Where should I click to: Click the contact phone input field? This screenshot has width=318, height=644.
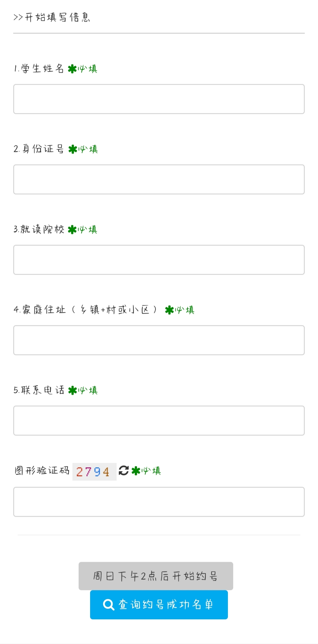pyautogui.click(x=159, y=420)
